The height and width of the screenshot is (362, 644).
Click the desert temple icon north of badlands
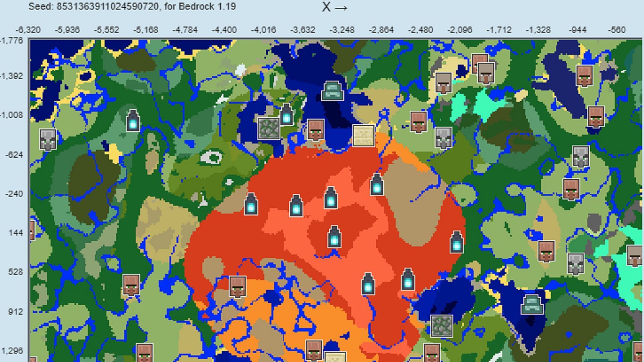364,136
